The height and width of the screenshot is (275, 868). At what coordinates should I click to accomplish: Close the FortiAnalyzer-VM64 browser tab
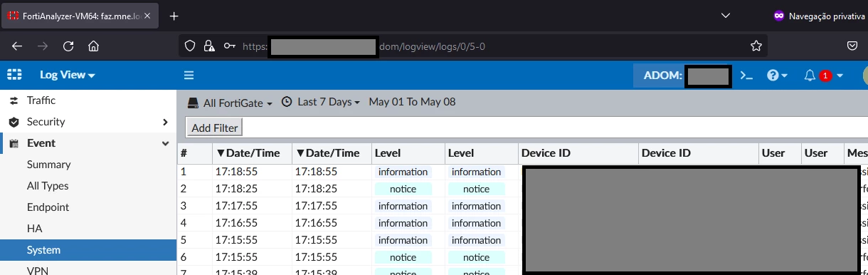[147, 16]
